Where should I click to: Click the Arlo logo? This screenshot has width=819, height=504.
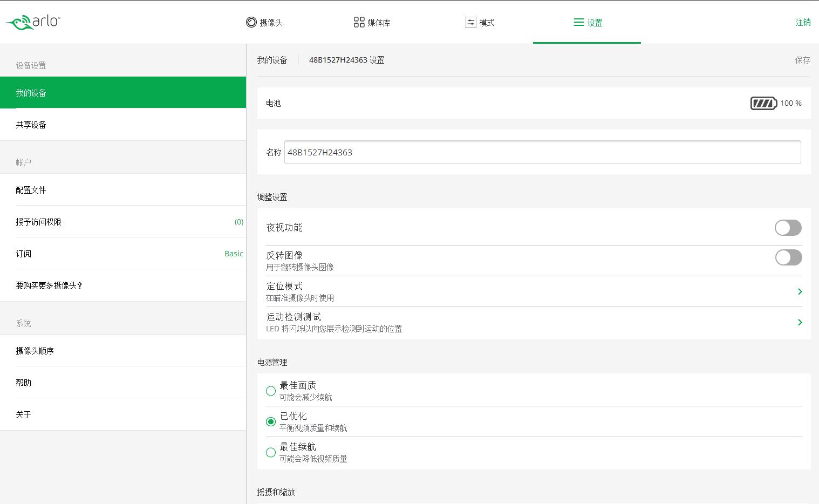point(32,22)
